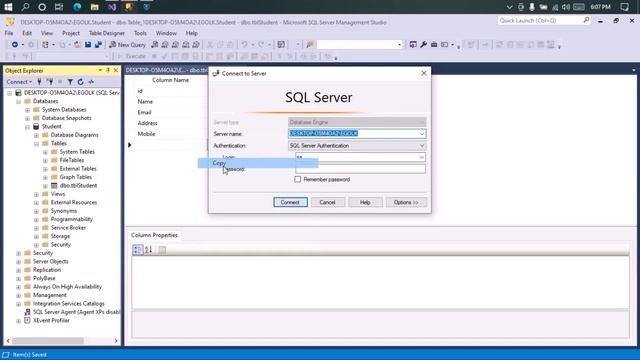The image size is (640, 360).
Task: Select the Email column name cell
Action: (170, 112)
